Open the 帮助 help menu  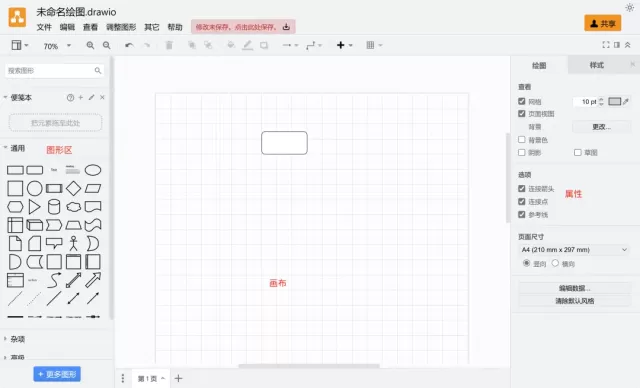(x=175, y=27)
